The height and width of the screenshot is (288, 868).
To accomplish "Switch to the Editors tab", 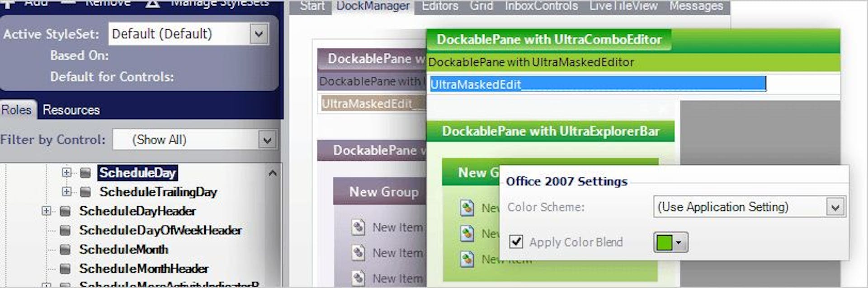I will (x=440, y=6).
